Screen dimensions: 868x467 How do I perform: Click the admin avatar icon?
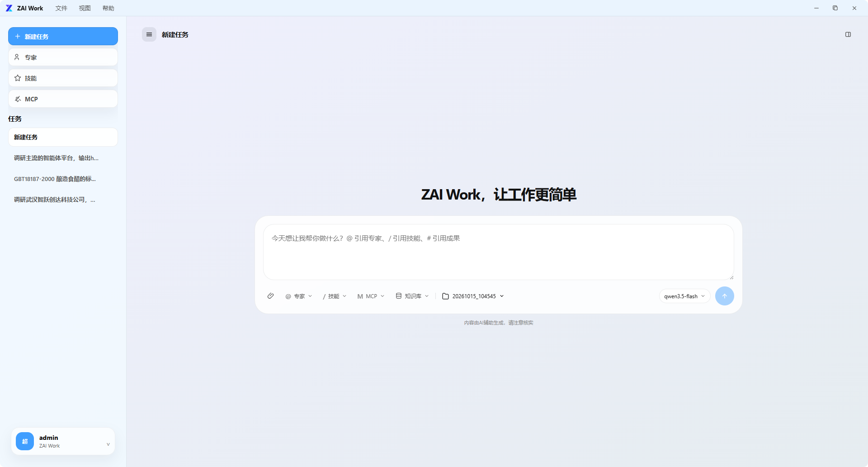[x=25, y=441]
